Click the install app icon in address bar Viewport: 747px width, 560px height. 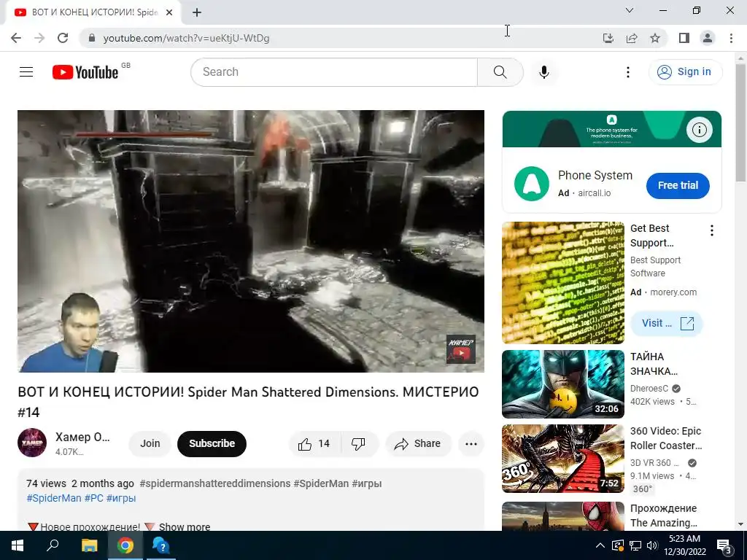point(608,38)
